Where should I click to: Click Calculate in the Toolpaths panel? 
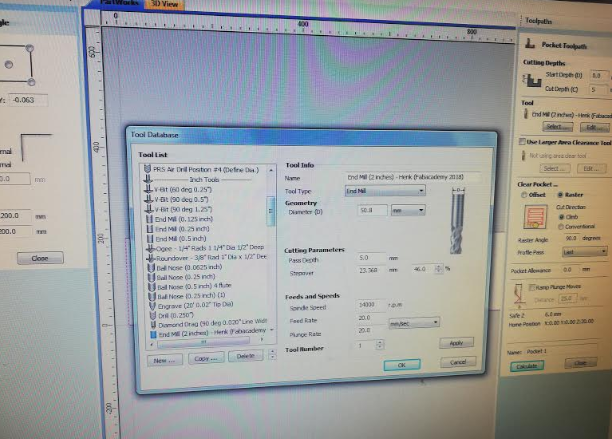[527, 366]
